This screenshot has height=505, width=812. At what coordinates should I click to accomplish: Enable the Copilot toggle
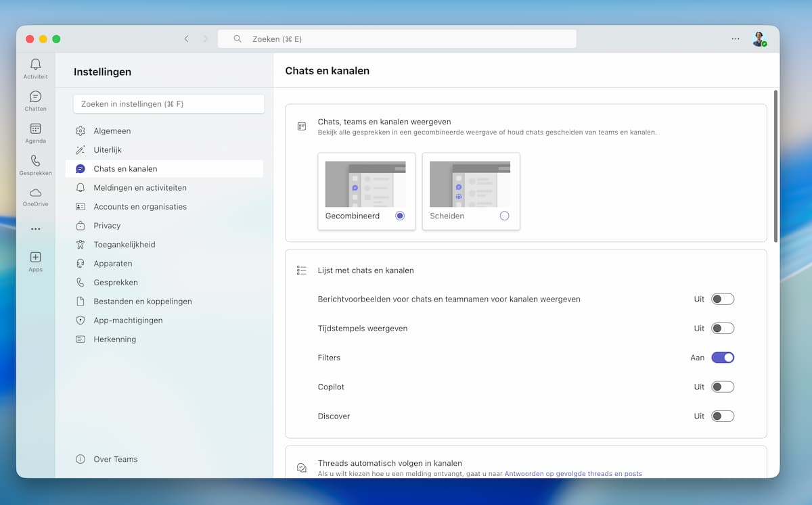722,387
